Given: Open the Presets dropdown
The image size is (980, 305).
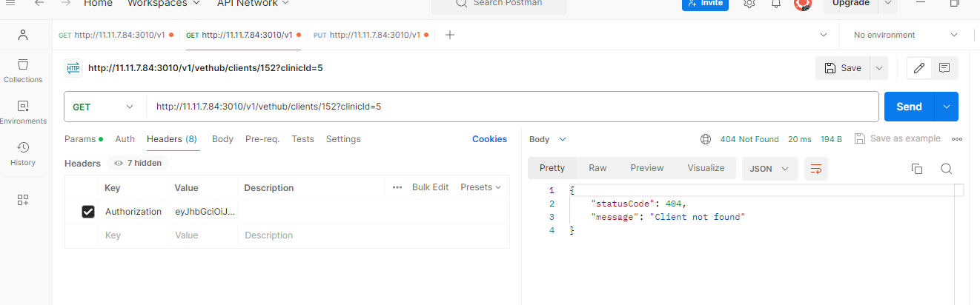Looking at the screenshot, I should pyautogui.click(x=480, y=187).
